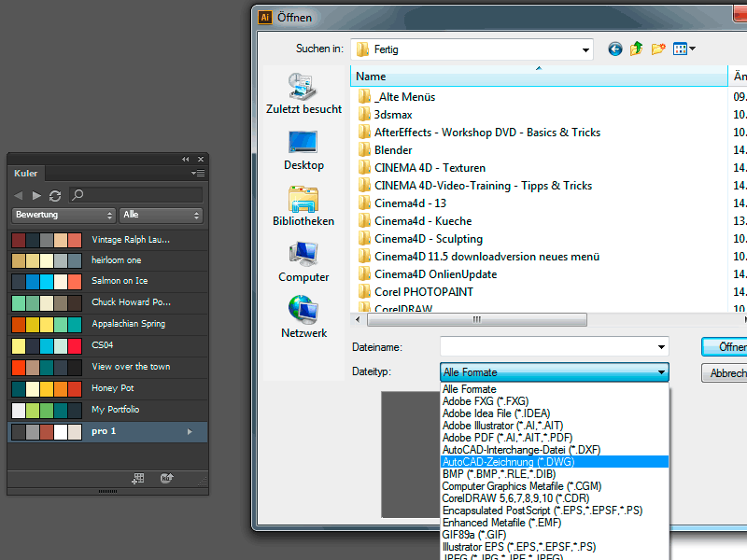Select the Chuck Howard Po... theme
747x560 pixels.
point(107,302)
